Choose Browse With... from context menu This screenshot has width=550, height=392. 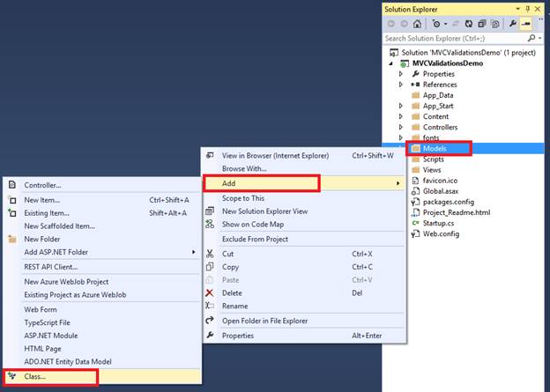tap(304, 168)
